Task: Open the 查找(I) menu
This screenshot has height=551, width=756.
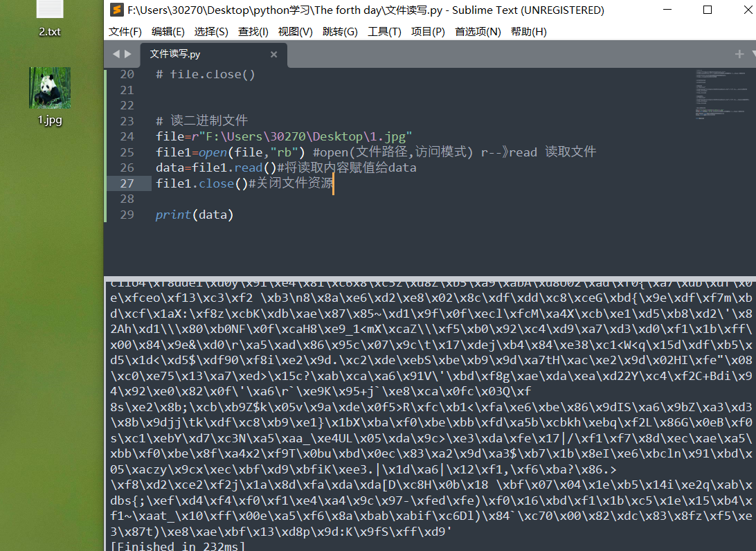Action: pos(253,32)
